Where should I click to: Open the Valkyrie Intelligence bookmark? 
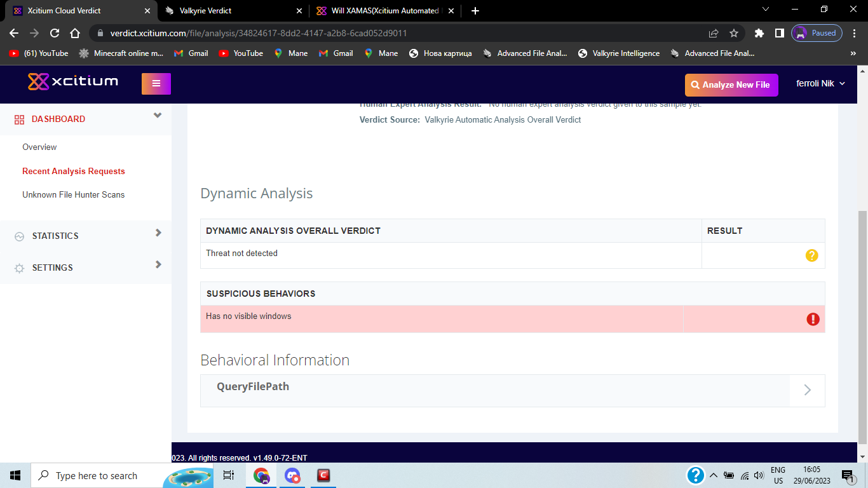pos(619,53)
